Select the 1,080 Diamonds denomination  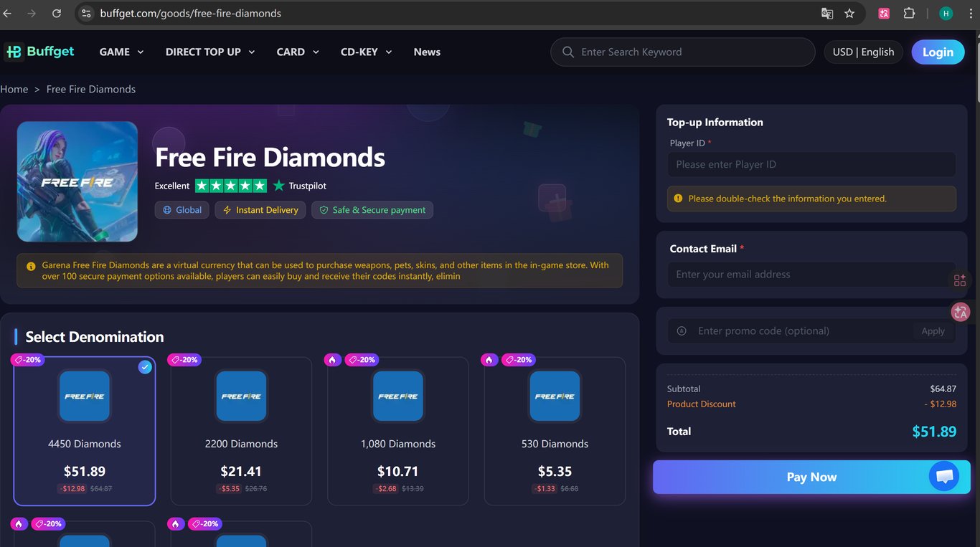coord(398,431)
